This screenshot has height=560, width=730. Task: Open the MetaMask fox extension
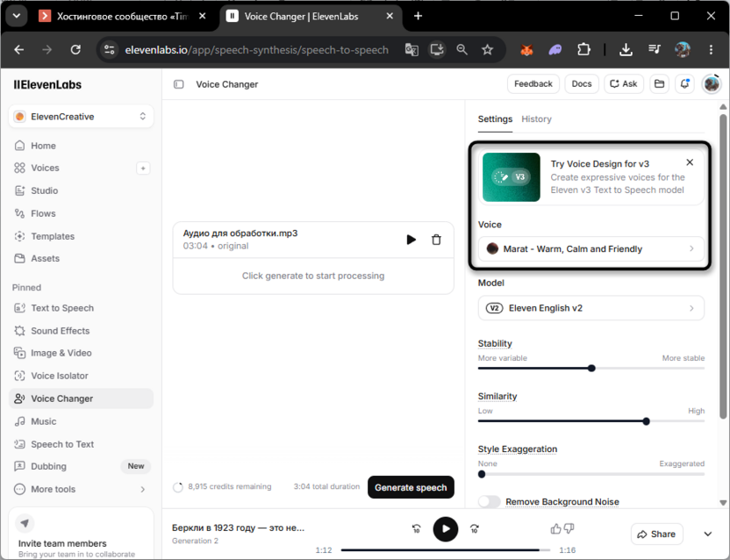point(526,49)
